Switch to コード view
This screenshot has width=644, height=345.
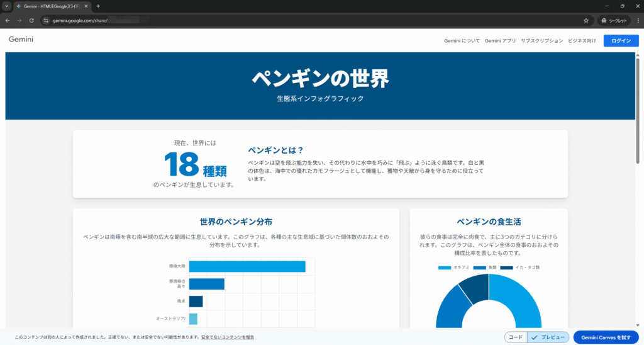click(516, 337)
